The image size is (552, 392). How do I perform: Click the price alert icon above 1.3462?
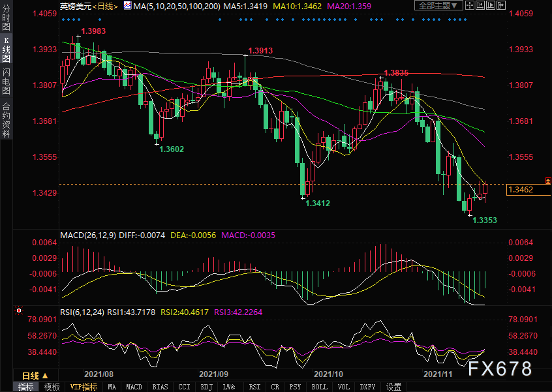[x=548, y=181]
